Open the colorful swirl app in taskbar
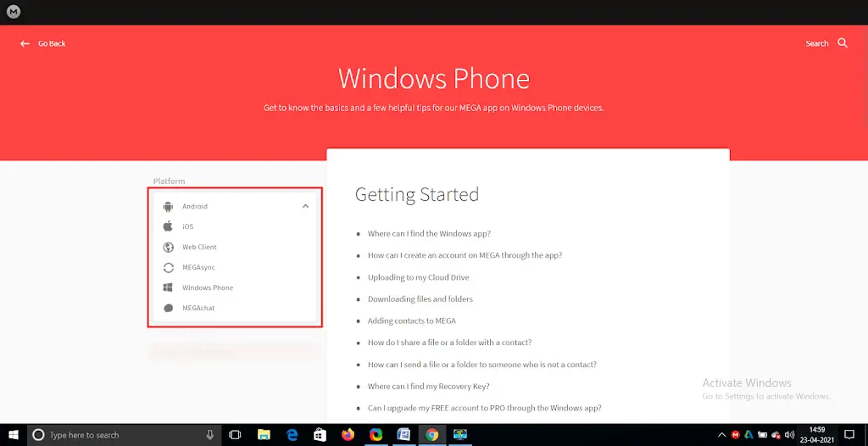Screen dimensions: 868x446 (376, 435)
